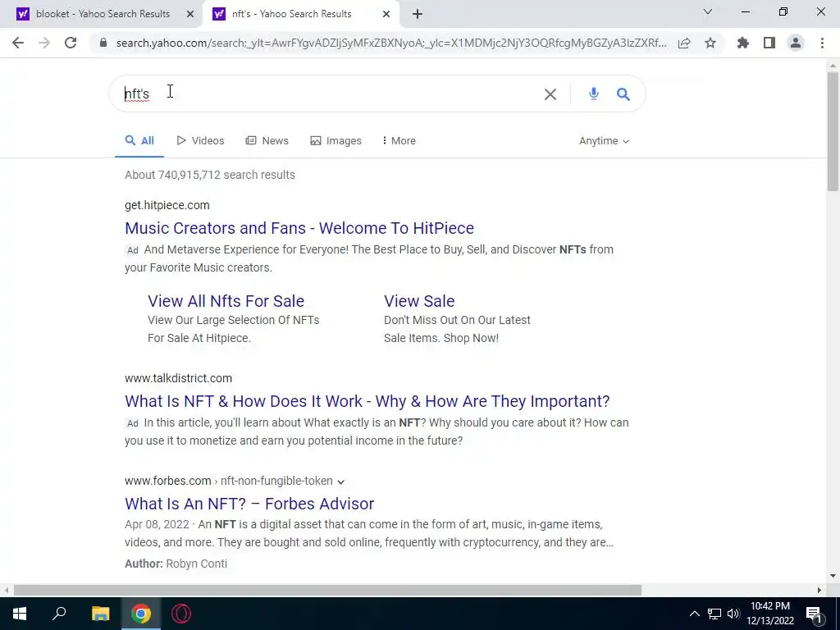Open a new browser tab
The height and width of the screenshot is (630, 840).
pyautogui.click(x=418, y=15)
